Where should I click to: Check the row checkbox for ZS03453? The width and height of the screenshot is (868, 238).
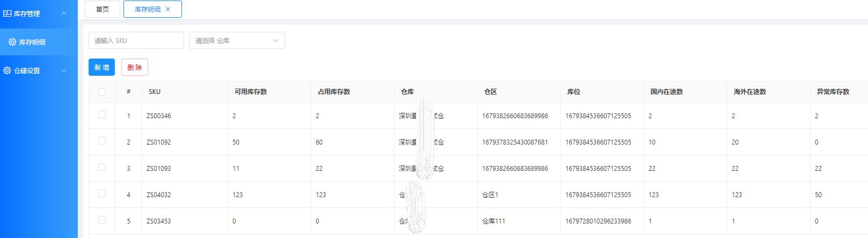(x=102, y=220)
